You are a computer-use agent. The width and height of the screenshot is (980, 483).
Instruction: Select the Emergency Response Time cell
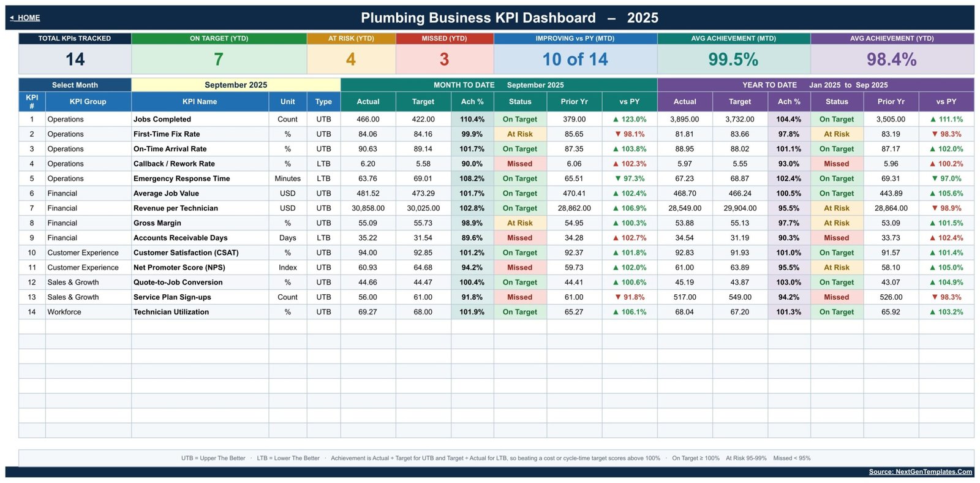click(200, 178)
